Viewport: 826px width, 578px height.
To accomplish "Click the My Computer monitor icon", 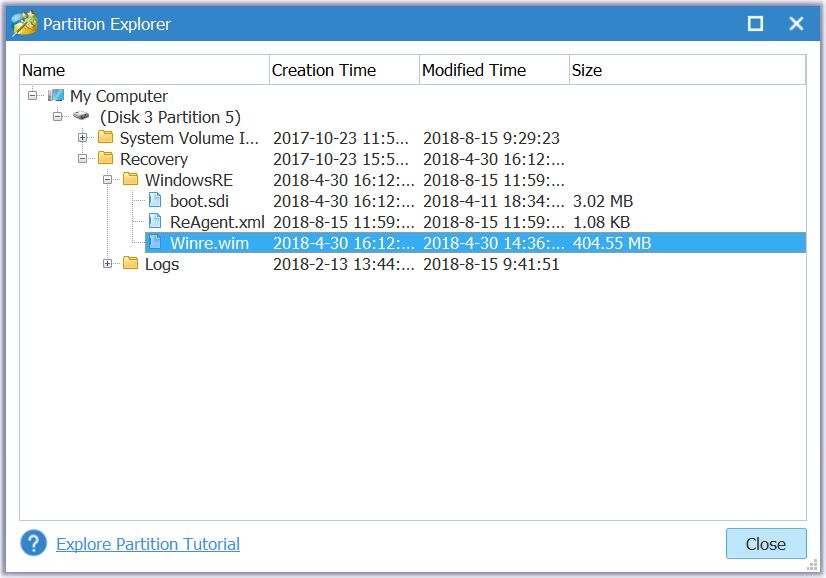I will 56,95.
